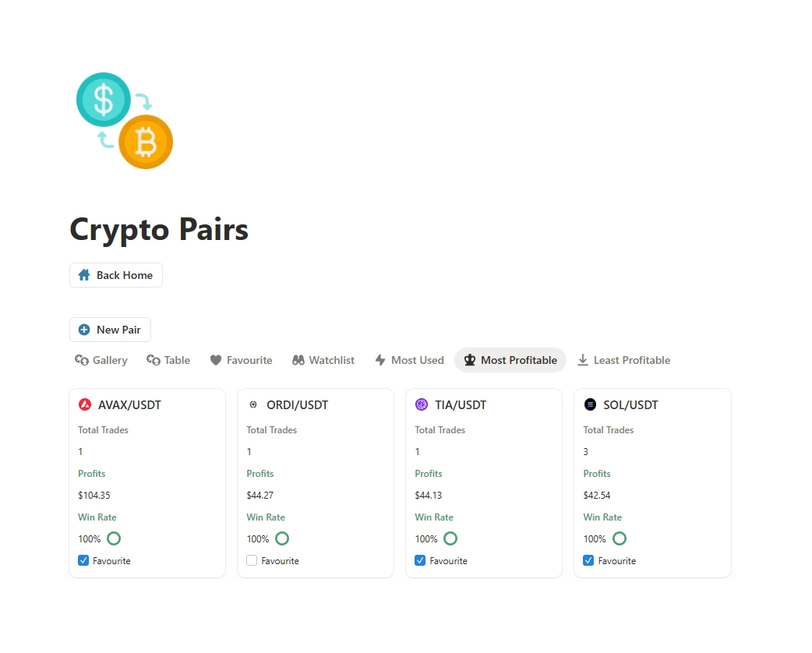Click the trophy icon on Most Profitable
Viewport: 812px width, 653px height.
pos(470,359)
